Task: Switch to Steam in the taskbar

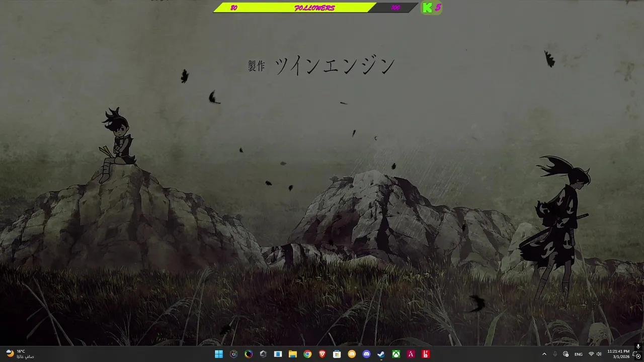Action: (x=381, y=354)
